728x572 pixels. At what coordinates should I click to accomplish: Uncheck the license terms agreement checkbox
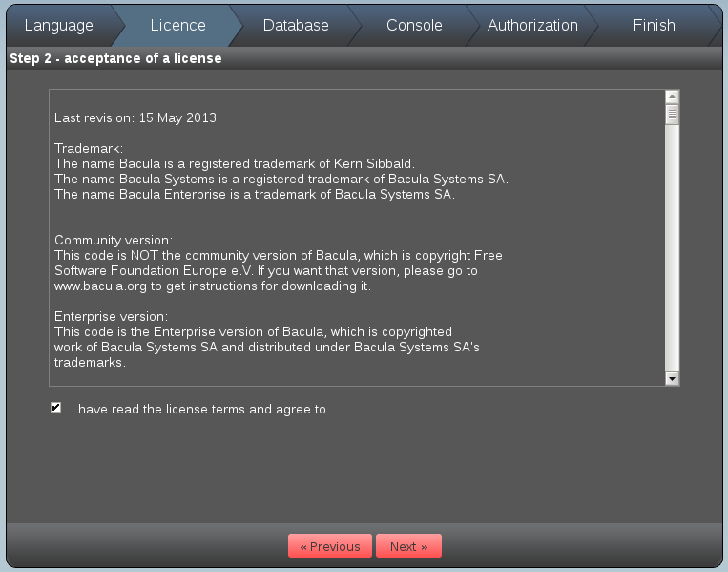(55, 408)
